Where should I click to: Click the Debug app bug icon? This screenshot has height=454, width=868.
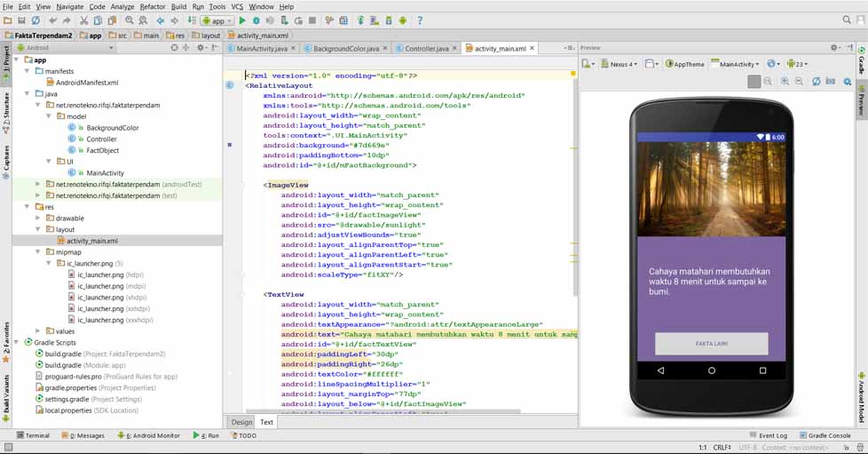tap(256, 20)
